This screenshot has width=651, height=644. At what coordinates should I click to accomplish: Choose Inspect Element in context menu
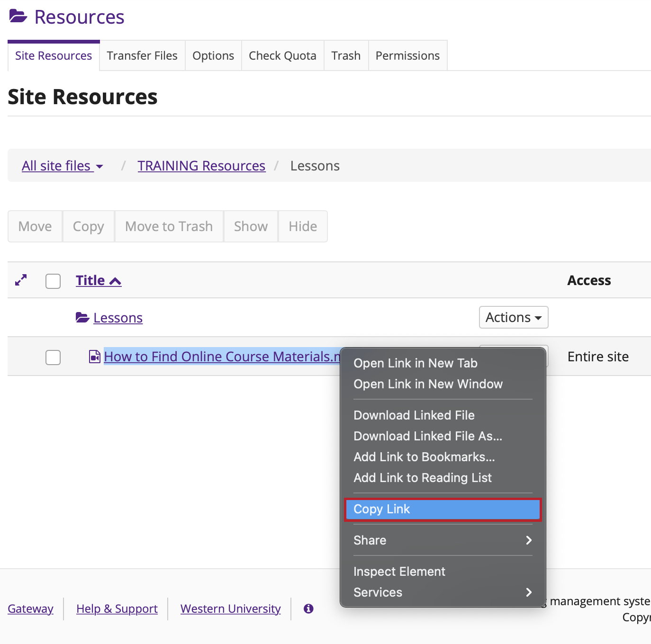click(x=399, y=572)
